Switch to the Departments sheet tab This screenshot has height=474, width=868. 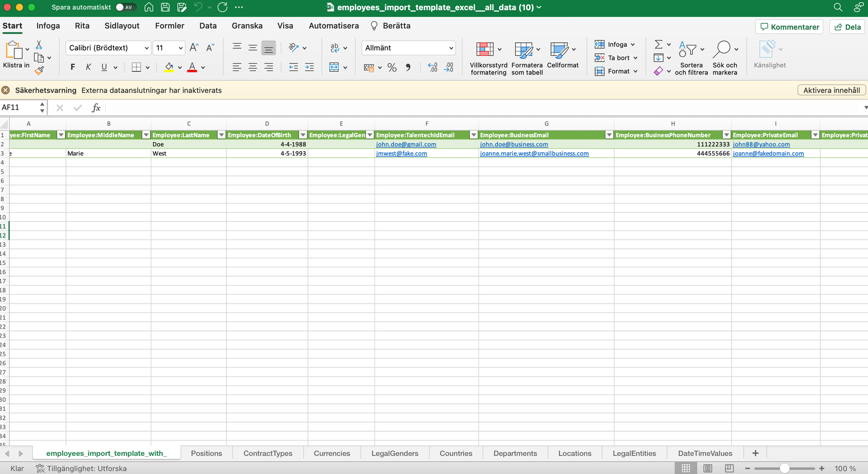point(515,454)
